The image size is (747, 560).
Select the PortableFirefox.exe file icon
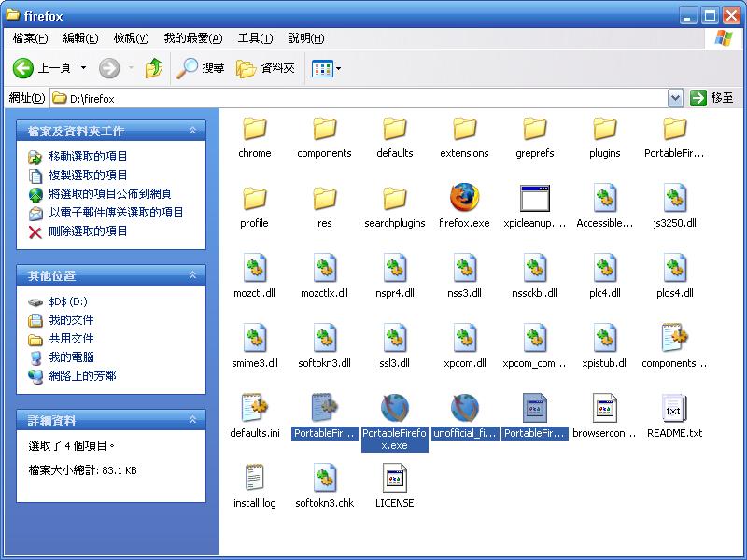pyautogui.click(x=394, y=409)
